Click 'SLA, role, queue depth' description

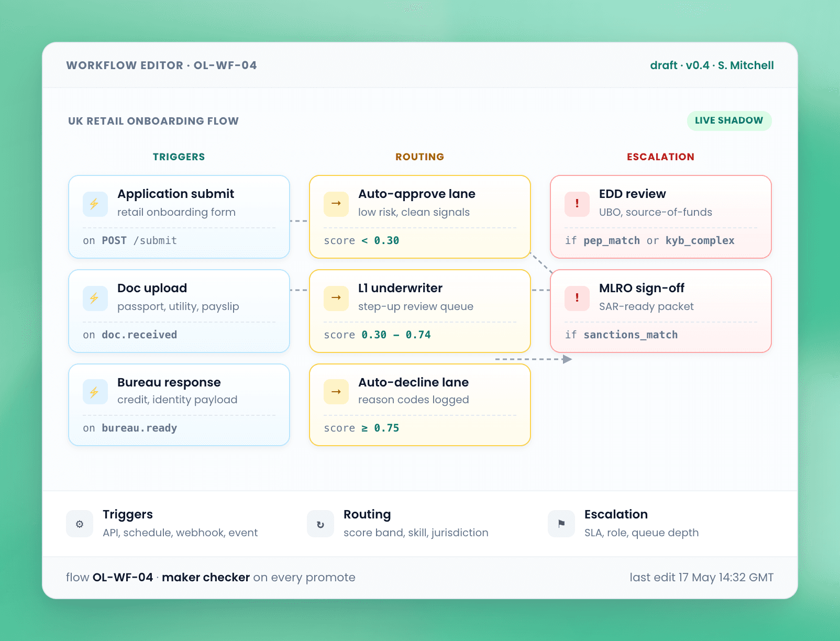click(642, 533)
